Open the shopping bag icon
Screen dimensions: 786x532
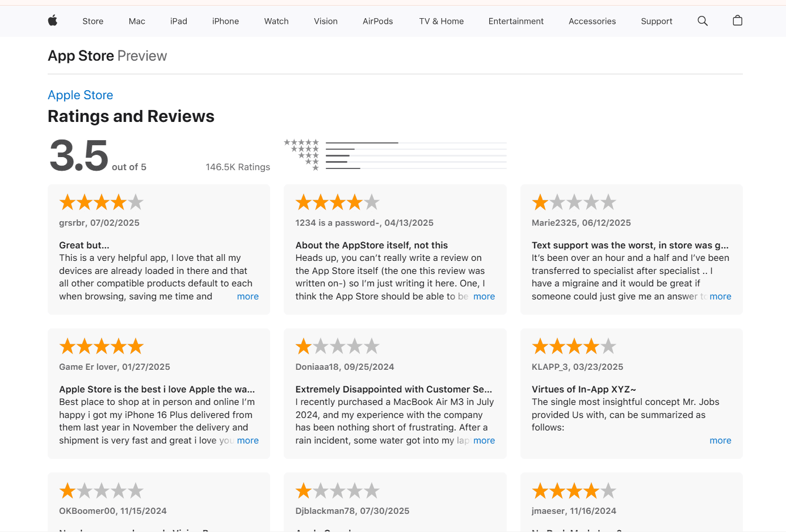737,21
